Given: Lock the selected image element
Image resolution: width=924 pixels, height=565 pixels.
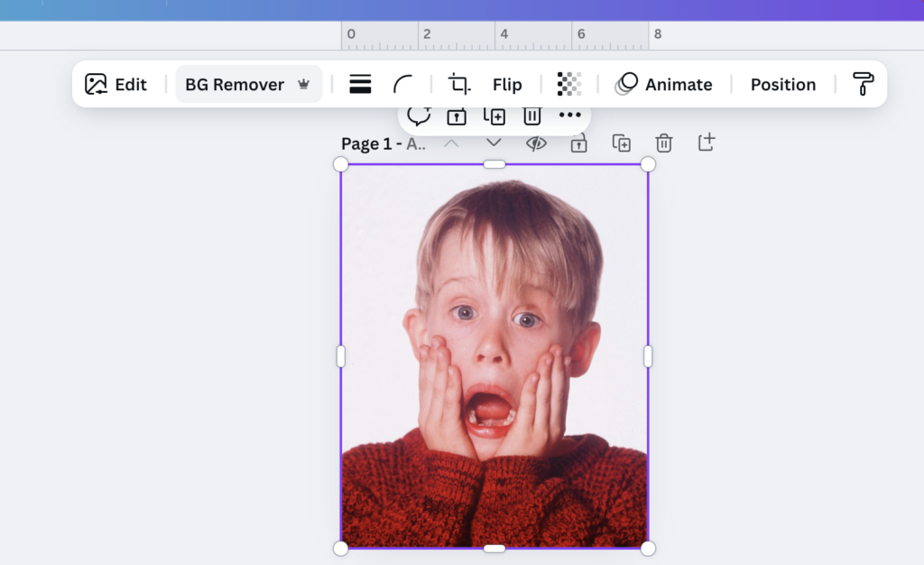Looking at the screenshot, I should 457,116.
